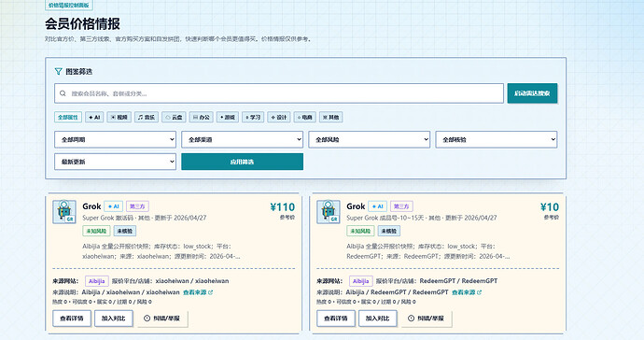Viewport: 644px width, 340px height.
Task: Click 纠错/举报 button on the xiaoheiwan card
Action: coord(161,319)
